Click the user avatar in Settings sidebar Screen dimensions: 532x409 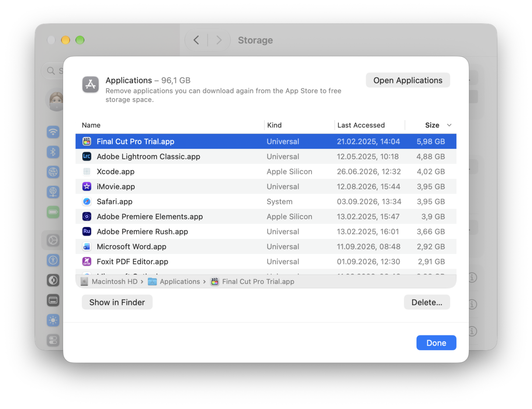click(55, 100)
